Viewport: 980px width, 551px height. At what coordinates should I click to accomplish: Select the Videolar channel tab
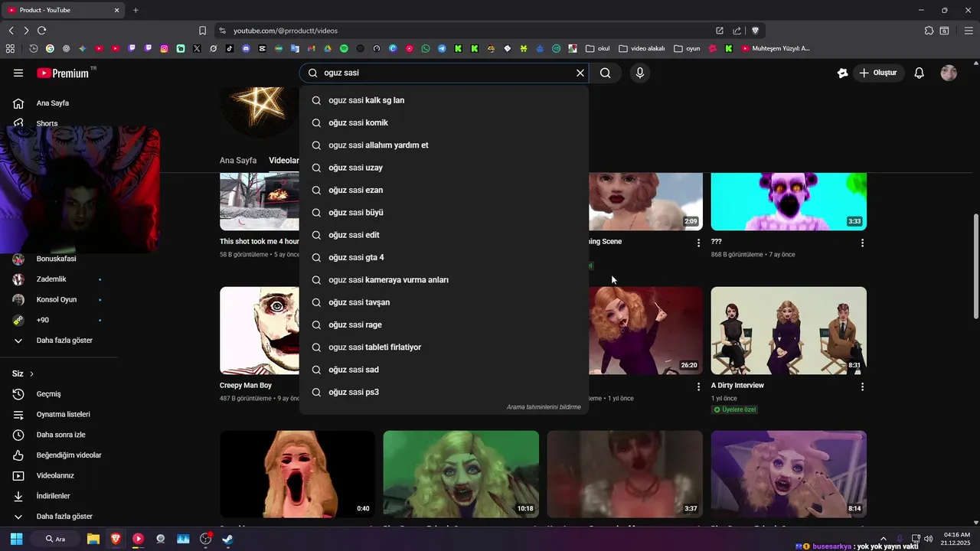284,161
